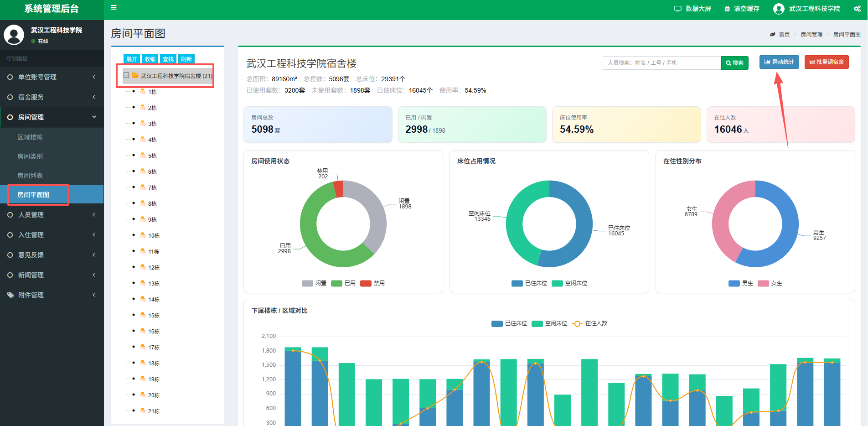Click the building icon next to 1栋
Image resolution: width=868 pixels, height=426 pixels.
pos(143,92)
